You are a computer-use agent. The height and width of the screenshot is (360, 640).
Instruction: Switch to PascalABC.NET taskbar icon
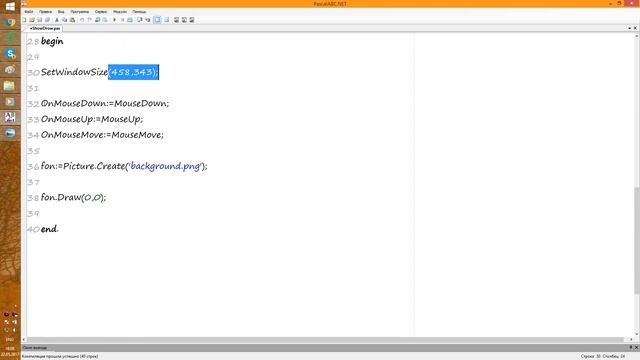point(10,117)
